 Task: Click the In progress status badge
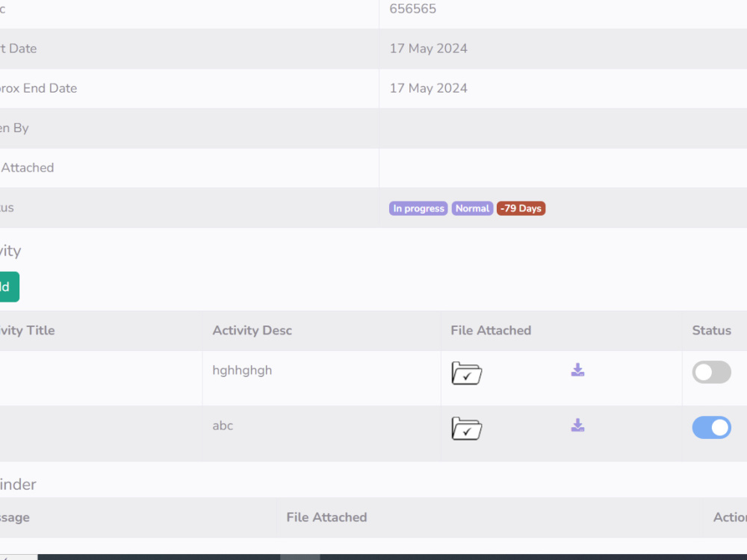pyautogui.click(x=418, y=208)
